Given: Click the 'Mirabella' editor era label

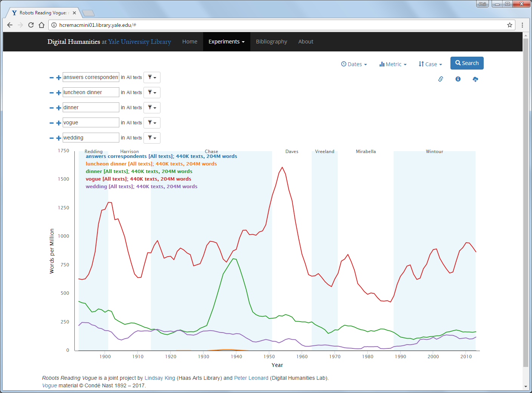Looking at the screenshot, I should click(366, 152).
